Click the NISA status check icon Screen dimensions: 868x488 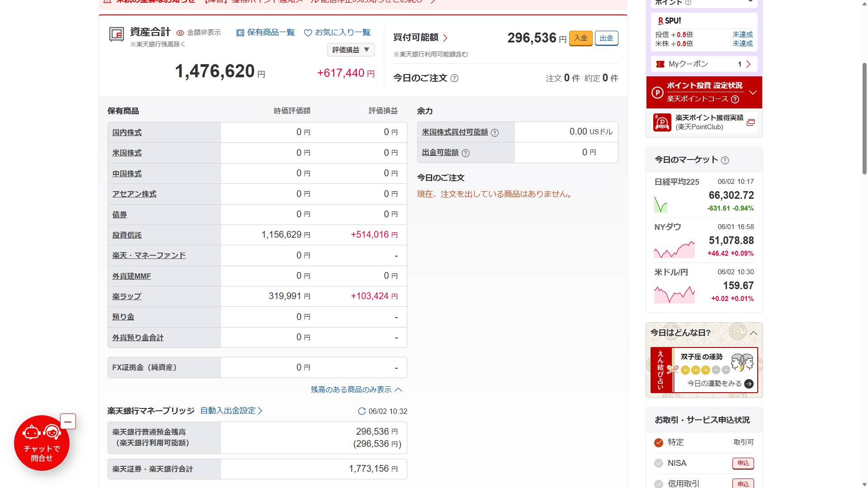pyautogui.click(x=659, y=463)
